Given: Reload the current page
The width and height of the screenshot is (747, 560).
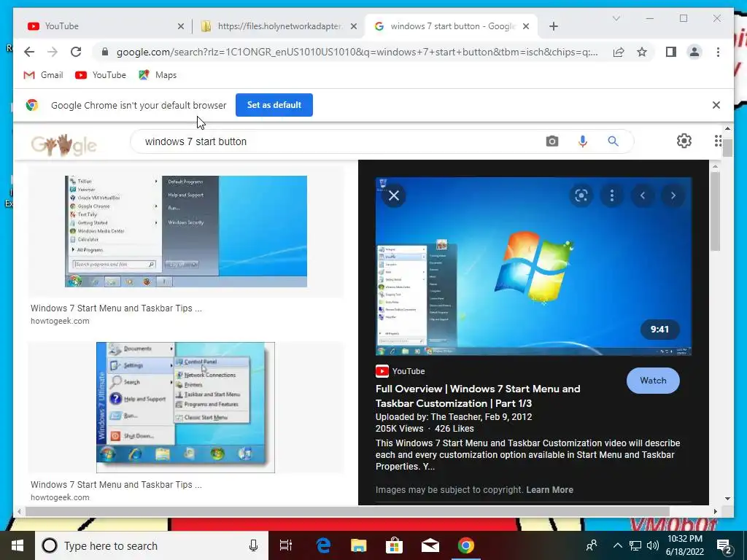Looking at the screenshot, I should [x=76, y=52].
